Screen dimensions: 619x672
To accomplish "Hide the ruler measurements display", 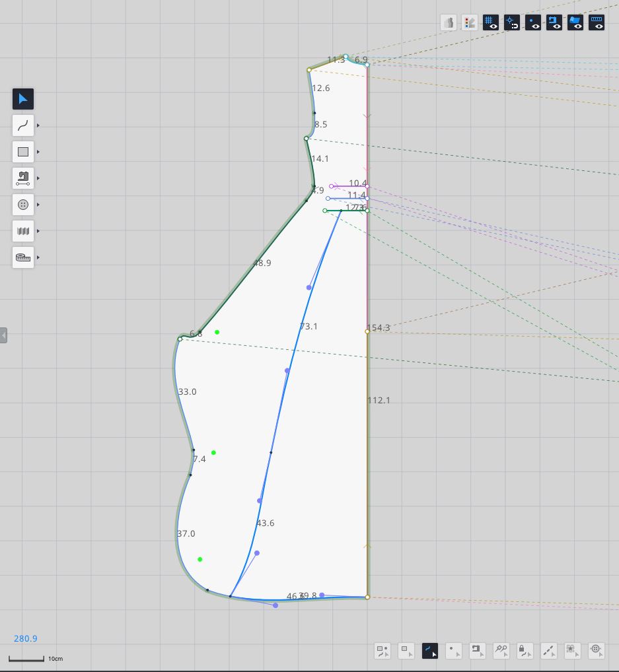I will click(597, 23).
